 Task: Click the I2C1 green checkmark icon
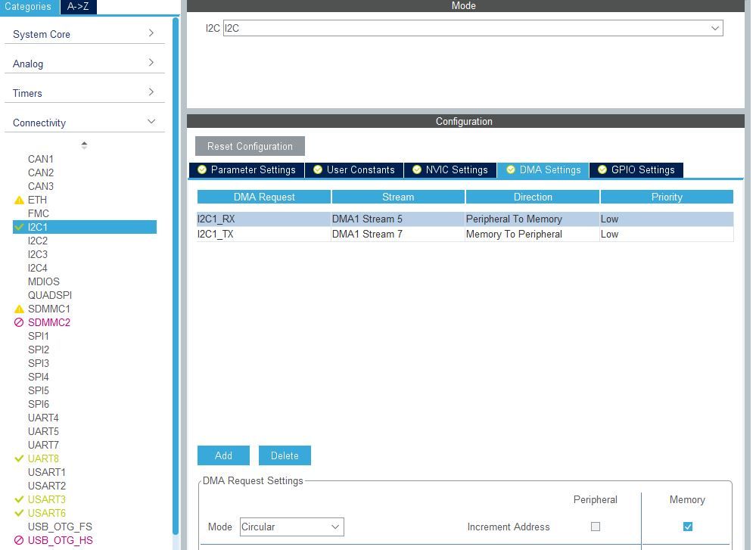[19, 226]
